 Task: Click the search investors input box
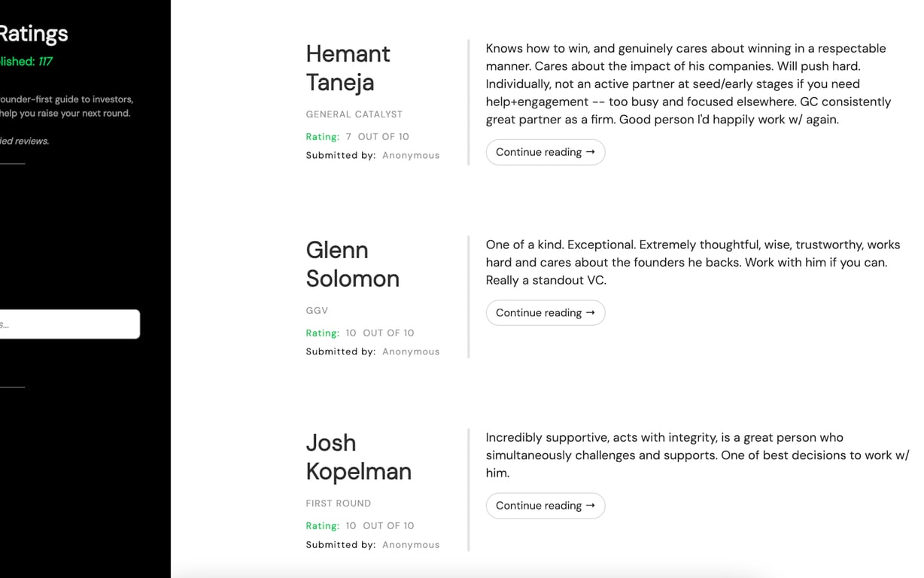69,324
